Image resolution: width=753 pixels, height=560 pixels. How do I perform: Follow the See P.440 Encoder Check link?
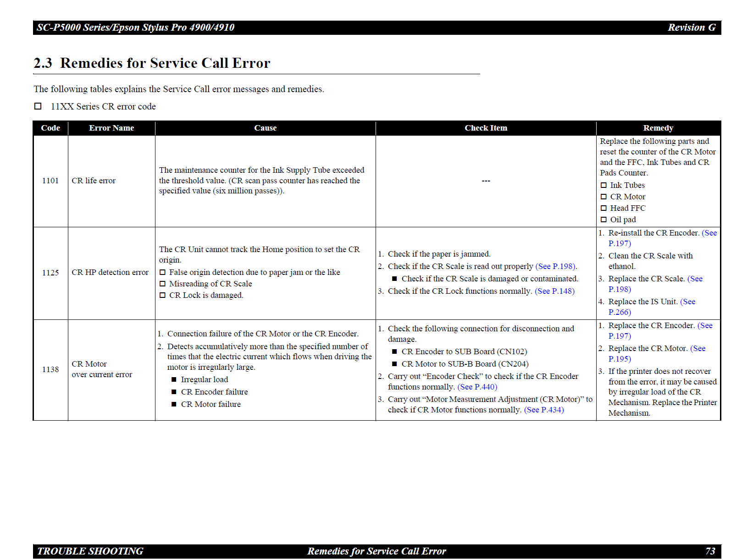coord(477,387)
